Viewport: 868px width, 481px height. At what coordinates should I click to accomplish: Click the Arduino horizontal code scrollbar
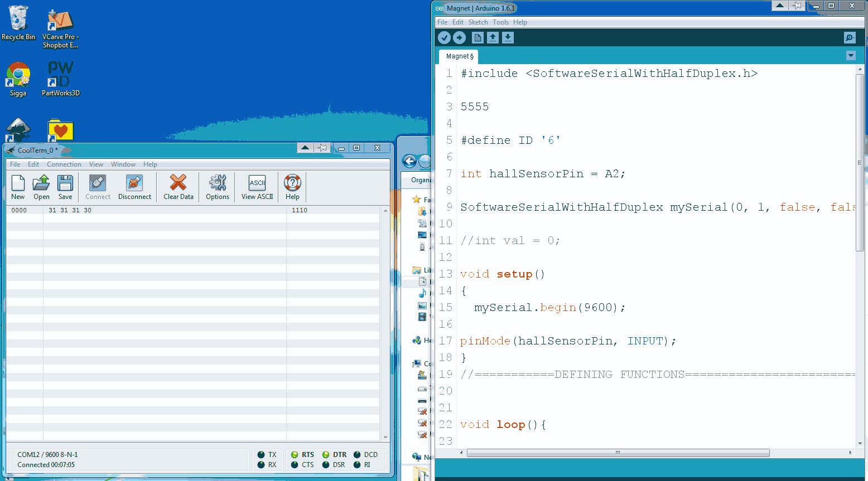[618, 453]
